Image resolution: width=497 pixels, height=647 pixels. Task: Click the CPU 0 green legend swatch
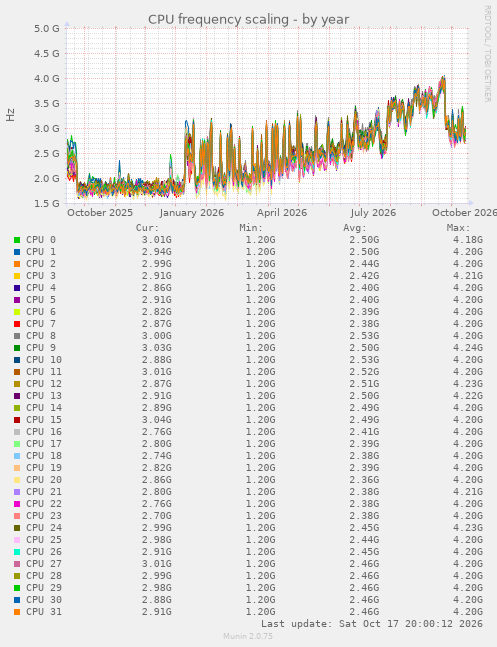(x=17, y=240)
